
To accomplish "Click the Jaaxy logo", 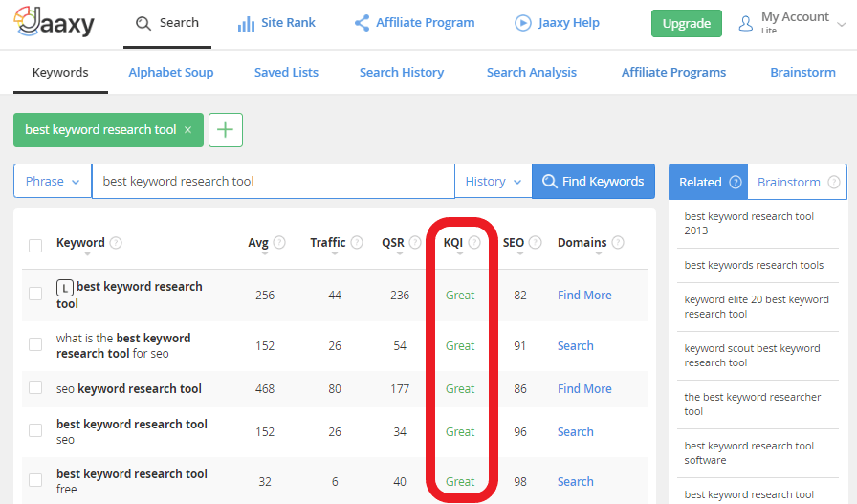I will (55, 22).
